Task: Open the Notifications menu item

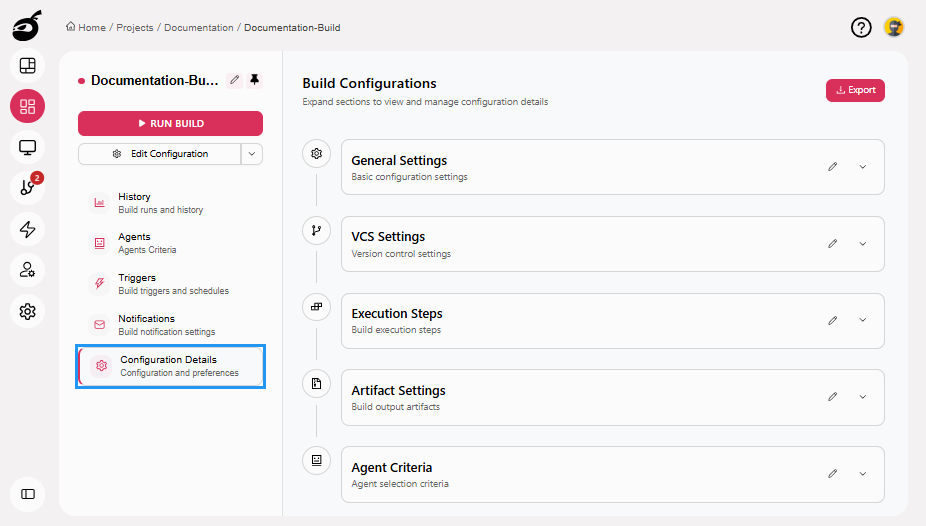Action: pyautogui.click(x=170, y=325)
